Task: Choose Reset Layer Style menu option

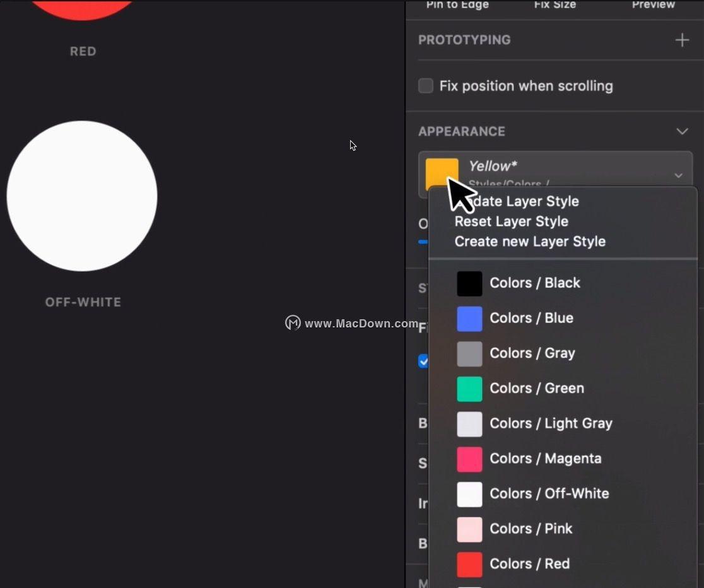Action: (x=512, y=221)
